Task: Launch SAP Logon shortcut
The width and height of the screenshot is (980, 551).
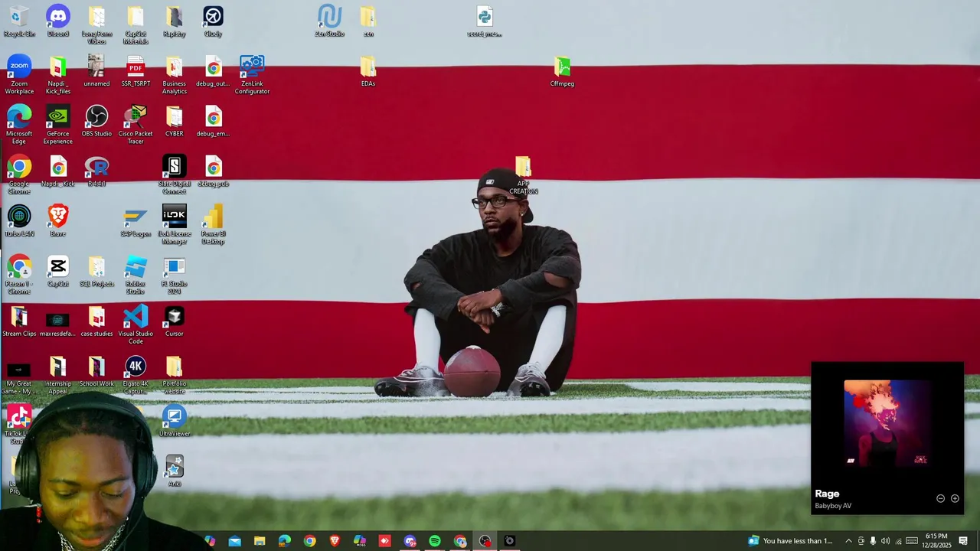Action: pos(136,221)
